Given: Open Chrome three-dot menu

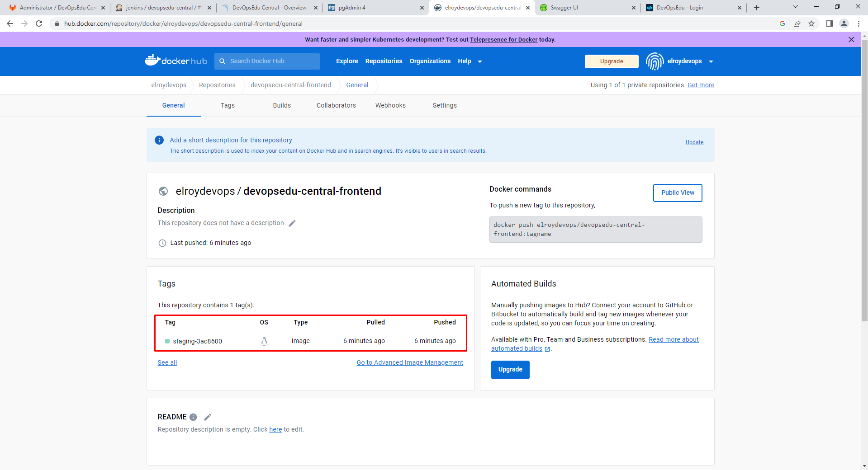Looking at the screenshot, I should click(859, 23).
